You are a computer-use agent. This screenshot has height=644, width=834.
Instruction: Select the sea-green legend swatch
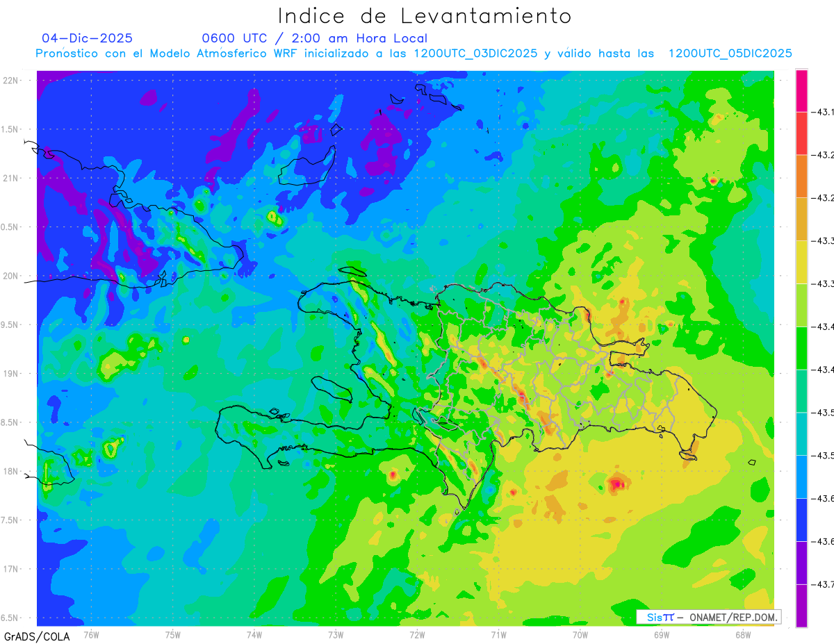coord(801,391)
